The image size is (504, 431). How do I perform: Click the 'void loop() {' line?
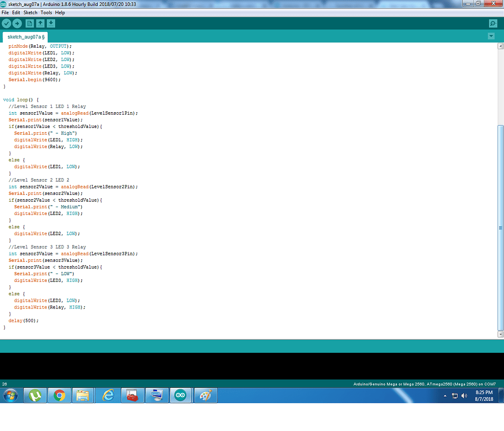(x=21, y=100)
